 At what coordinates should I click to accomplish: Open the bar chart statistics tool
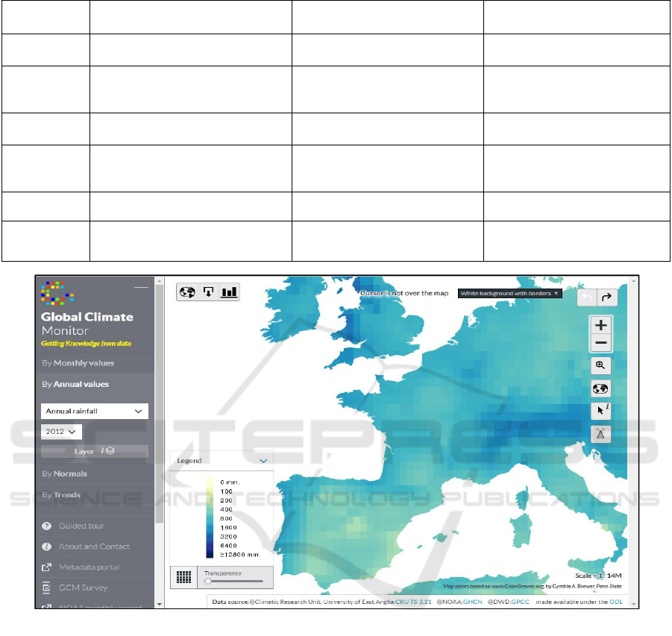click(229, 292)
